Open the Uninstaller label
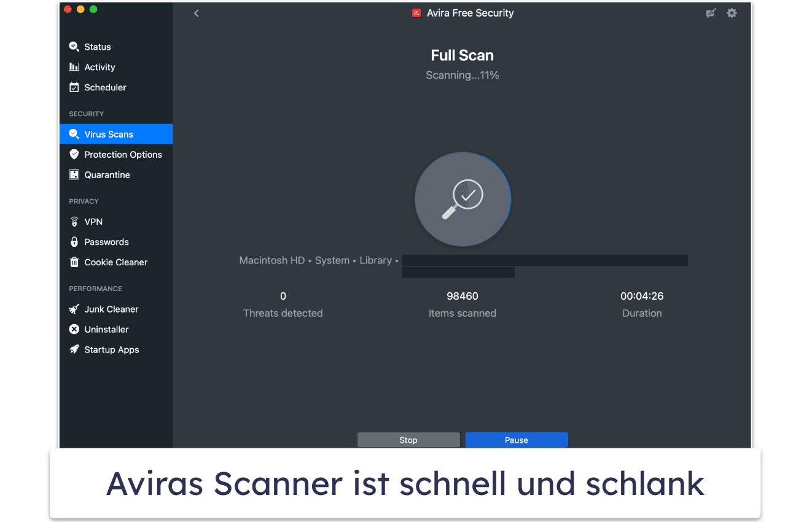 click(x=106, y=329)
